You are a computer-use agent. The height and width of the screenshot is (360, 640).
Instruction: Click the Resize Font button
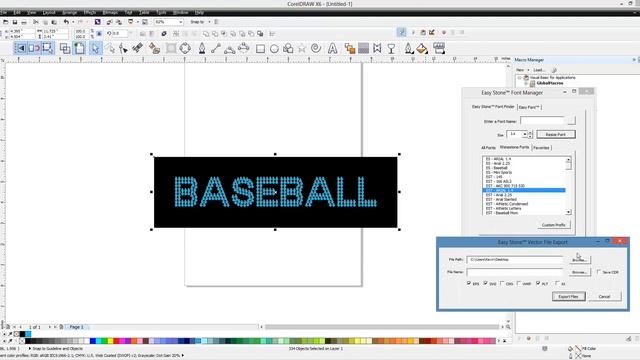click(556, 134)
